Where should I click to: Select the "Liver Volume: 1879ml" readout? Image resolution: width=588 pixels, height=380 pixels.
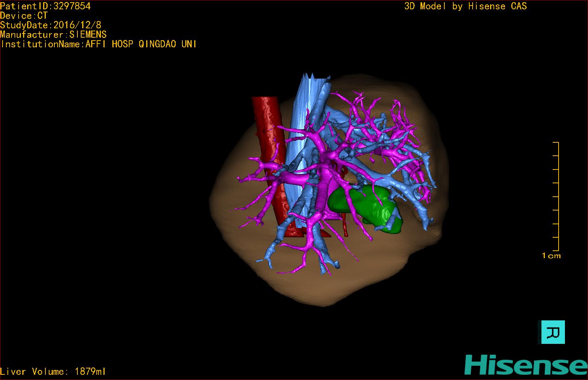point(53,371)
